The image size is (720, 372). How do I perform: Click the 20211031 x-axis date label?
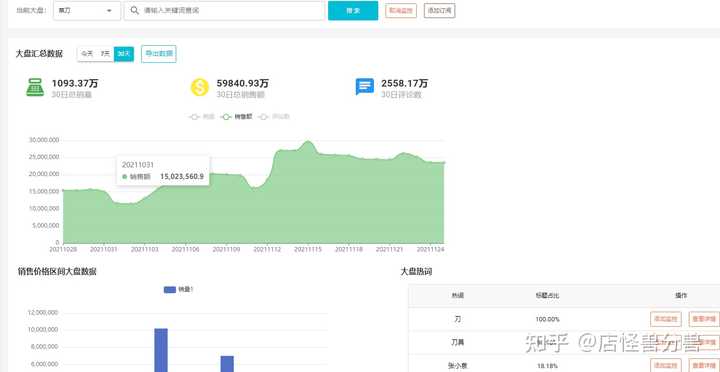tap(104, 249)
